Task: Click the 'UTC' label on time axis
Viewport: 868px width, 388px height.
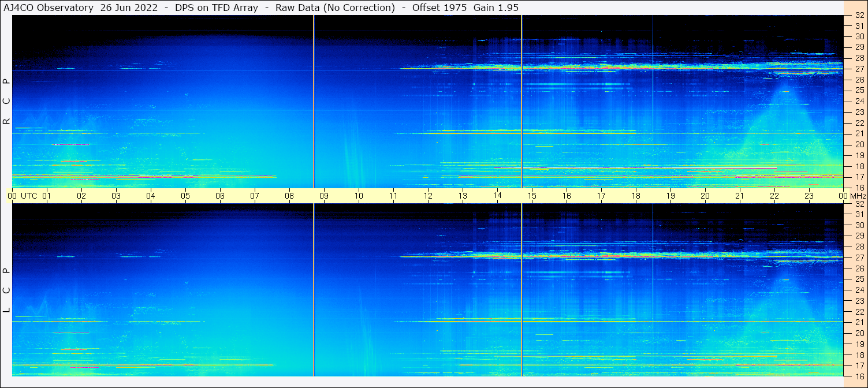Action: click(29, 196)
